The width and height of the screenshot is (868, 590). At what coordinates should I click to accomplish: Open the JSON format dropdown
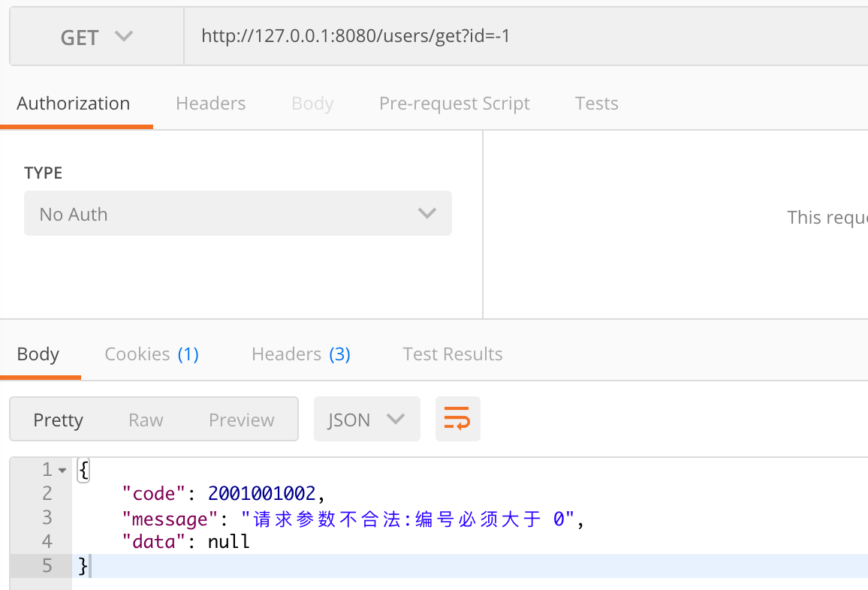[x=366, y=419]
